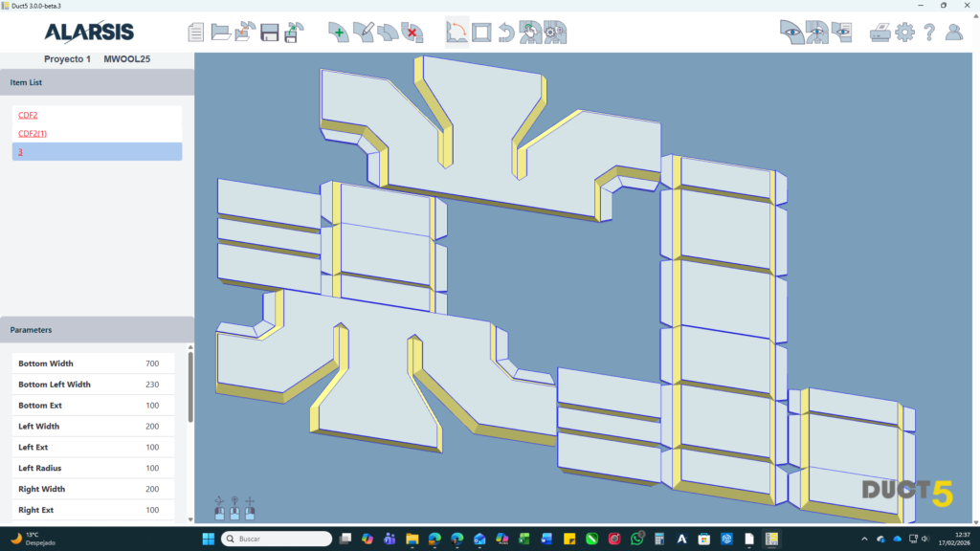Click the Bottom Width value 700

coord(152,364)
